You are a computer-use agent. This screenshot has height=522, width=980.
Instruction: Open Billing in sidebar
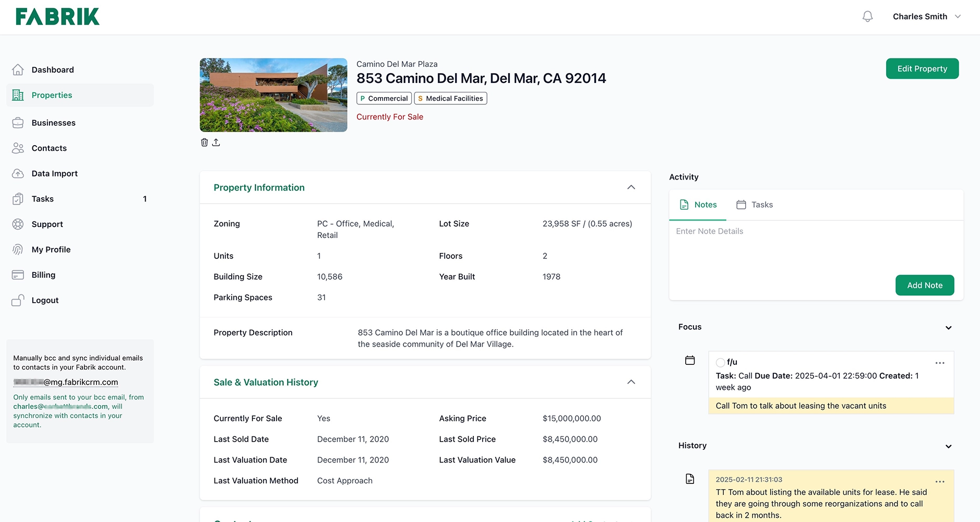(80, 275)
